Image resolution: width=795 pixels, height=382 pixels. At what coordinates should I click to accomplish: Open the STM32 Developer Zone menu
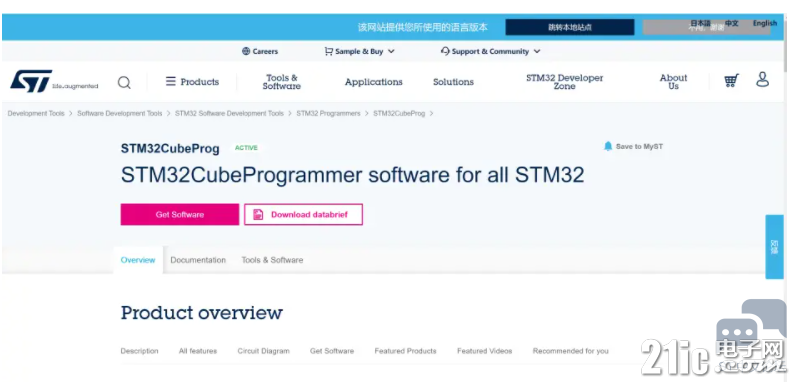click(x=564, y=82)
